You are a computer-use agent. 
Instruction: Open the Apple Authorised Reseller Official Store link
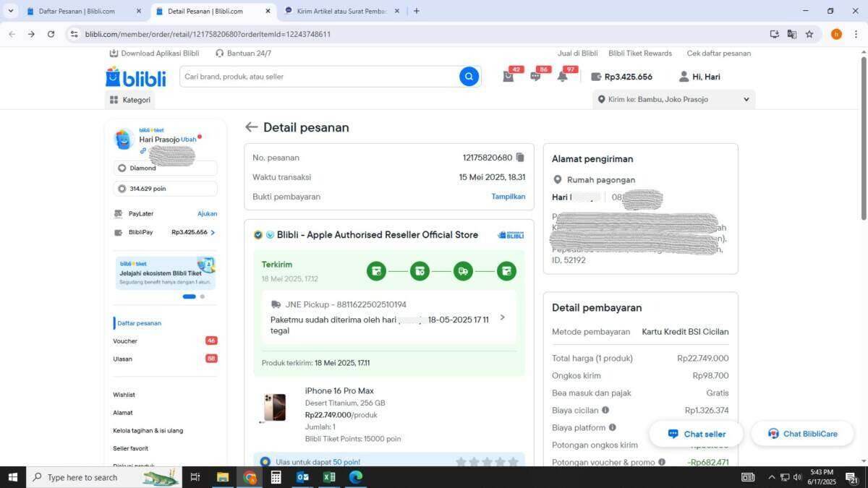pyautogui.click(x=378, y=235)
